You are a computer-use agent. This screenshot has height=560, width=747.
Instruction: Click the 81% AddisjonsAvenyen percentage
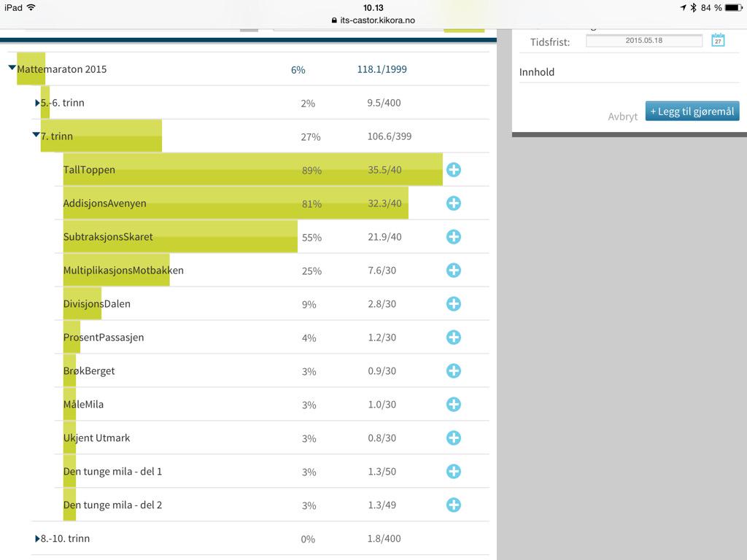pos(311,204)
